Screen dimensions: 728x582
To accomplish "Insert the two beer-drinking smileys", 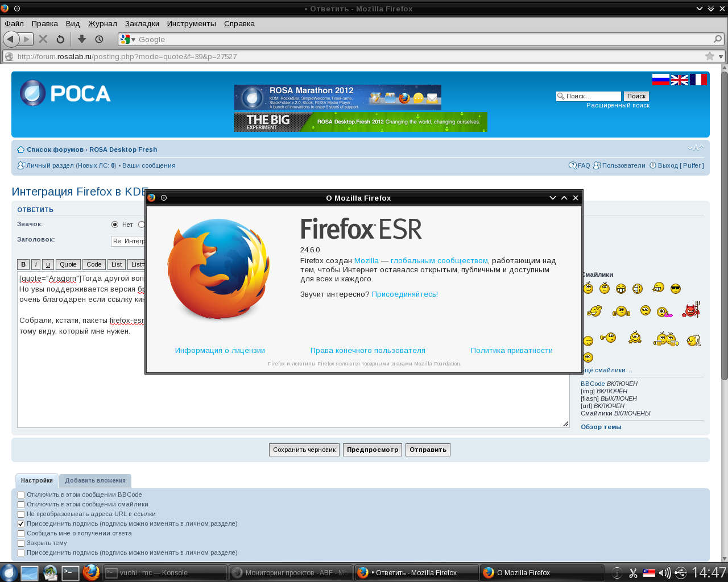I will coord(666,339).
